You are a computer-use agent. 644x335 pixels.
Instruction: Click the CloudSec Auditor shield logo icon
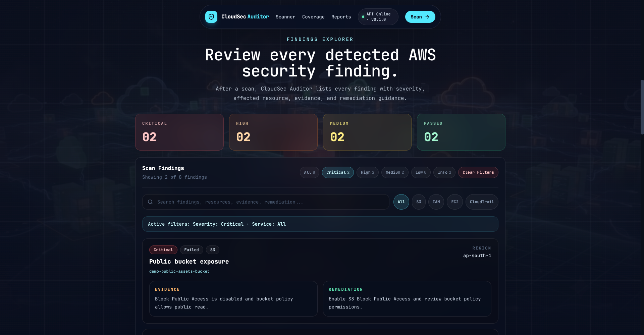click(211, 17)
